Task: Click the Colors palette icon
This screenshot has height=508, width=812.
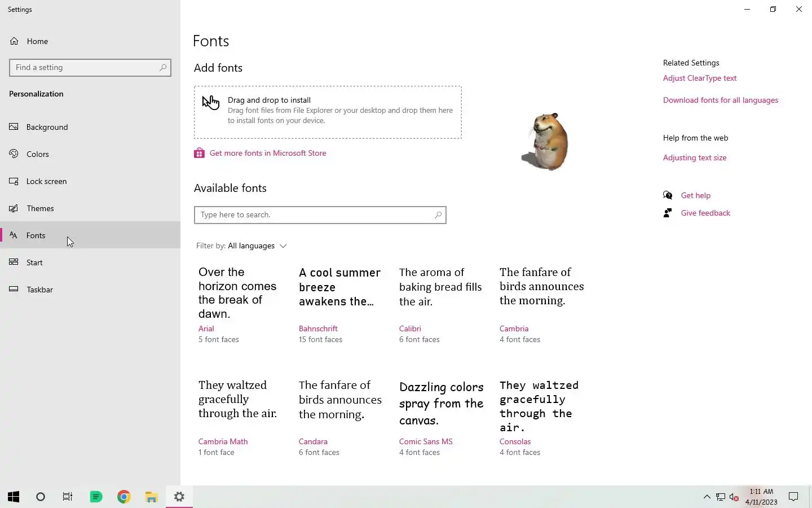Action: [x=14, y=154]
